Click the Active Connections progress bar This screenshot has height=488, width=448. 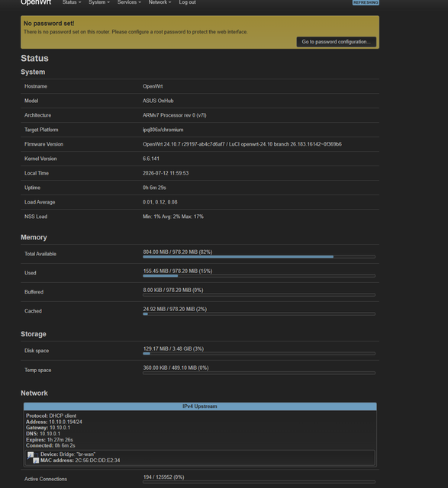pyautogui.click(x=259, y=482)
